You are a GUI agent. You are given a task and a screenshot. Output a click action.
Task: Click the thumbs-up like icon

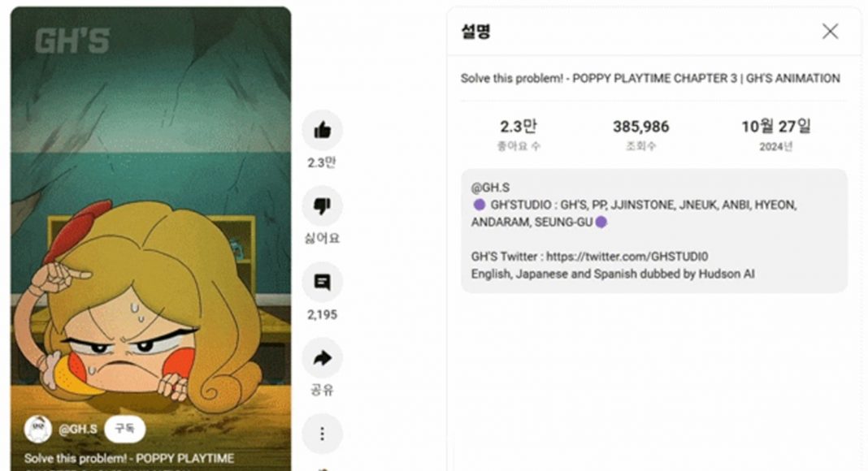tap(322, 131)
